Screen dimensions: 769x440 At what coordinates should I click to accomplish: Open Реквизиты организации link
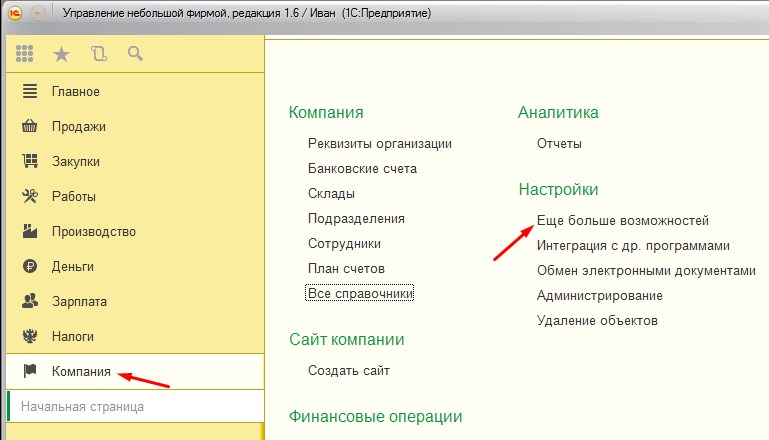click(380, 144)
